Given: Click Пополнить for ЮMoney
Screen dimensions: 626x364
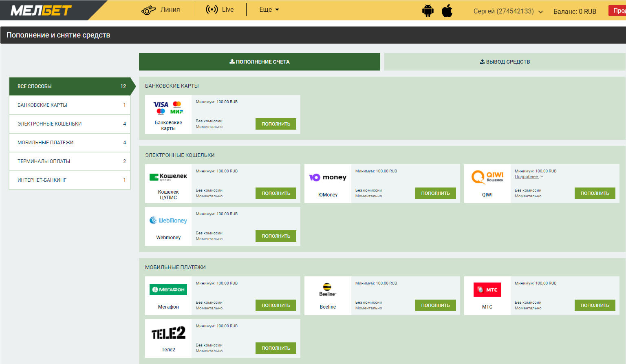Looking at the screenshot, I should tap(435, 193).
